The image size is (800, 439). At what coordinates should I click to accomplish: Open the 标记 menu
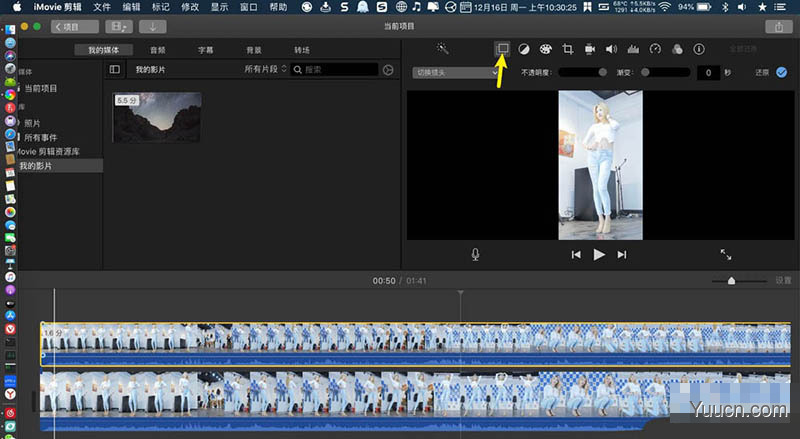pyautogui.click(x=161, y=7)
